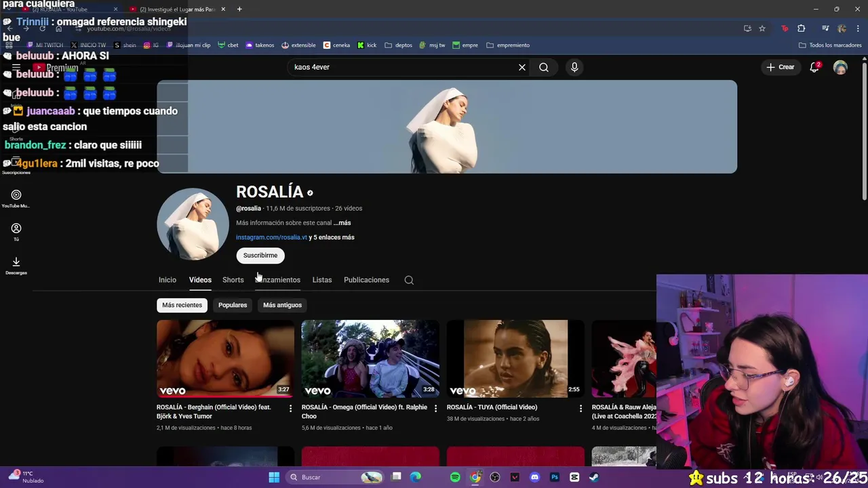Image resolution: width=868 pixels, height=488 pixels.
Task: Open a new browser tab with the plus icon
Action: 239,9
